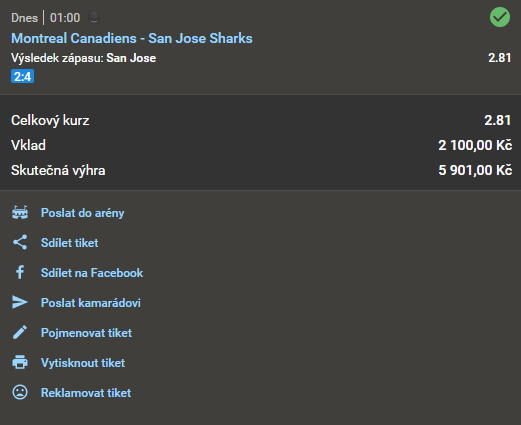
Task: Click the Facebook logo icon
Action: click(20, 272)
